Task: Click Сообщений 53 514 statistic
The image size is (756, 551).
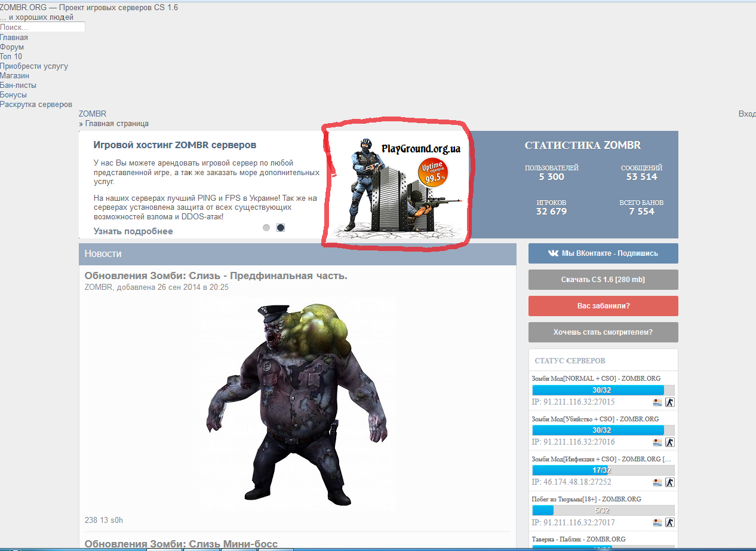Action: point(642,173)
